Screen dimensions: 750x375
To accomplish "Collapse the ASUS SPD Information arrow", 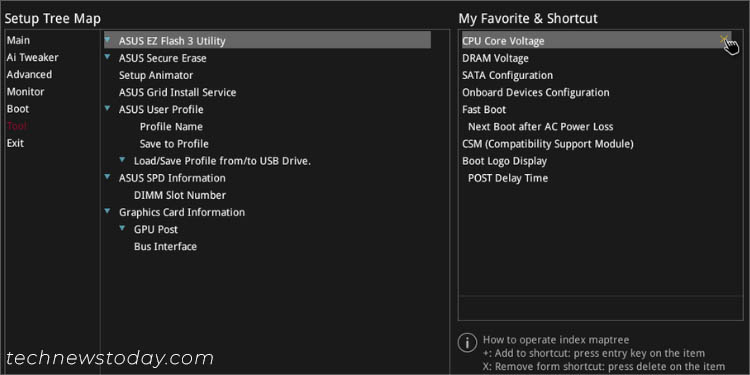I will (x=108, y=176).
